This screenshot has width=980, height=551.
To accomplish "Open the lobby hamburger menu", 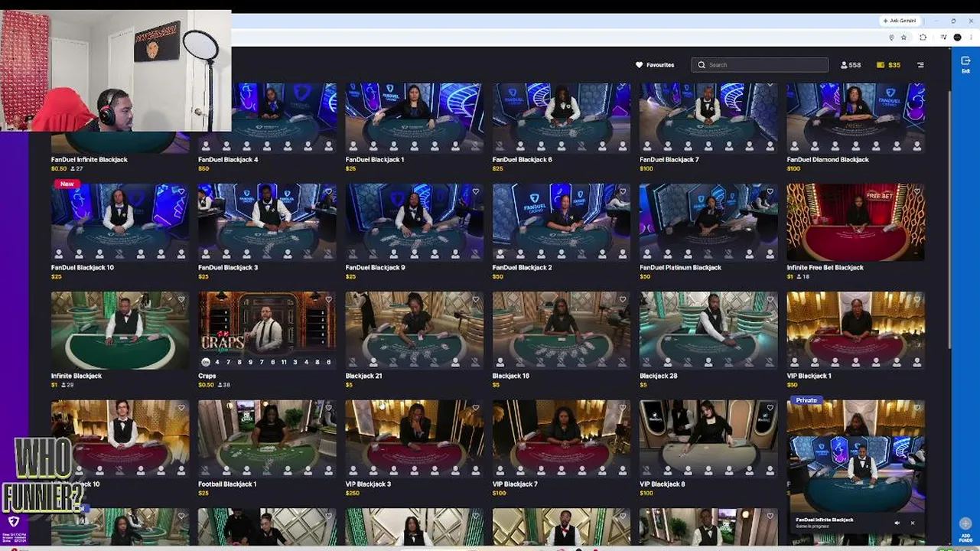I will (920, 65).
